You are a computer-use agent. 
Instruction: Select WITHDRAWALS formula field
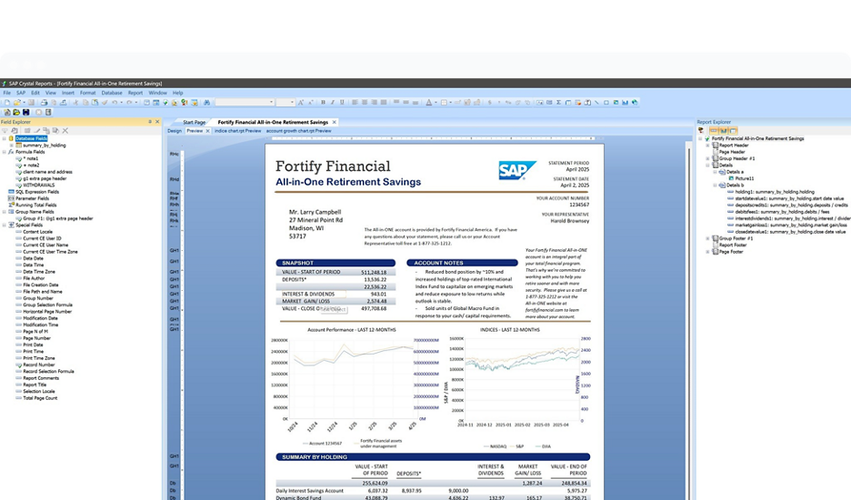pyautogui.click(x=39, y=185)
